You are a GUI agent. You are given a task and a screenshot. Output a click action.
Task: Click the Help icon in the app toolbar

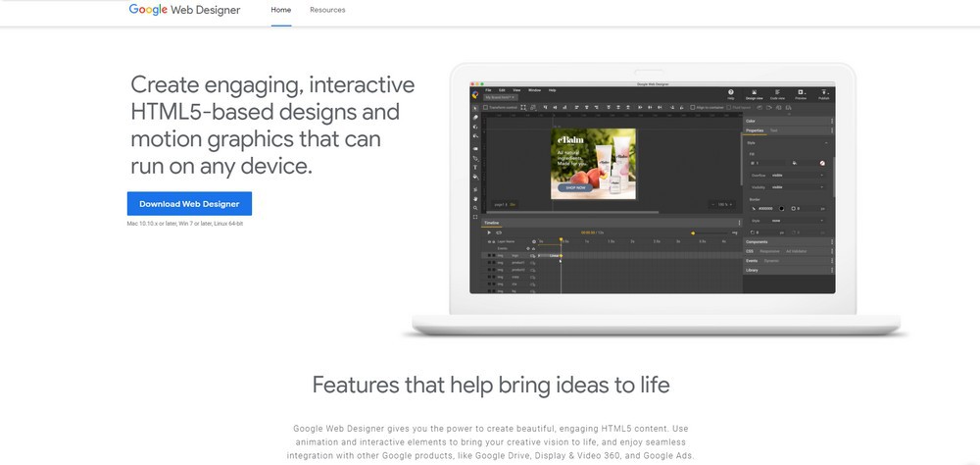coord(731,93)
